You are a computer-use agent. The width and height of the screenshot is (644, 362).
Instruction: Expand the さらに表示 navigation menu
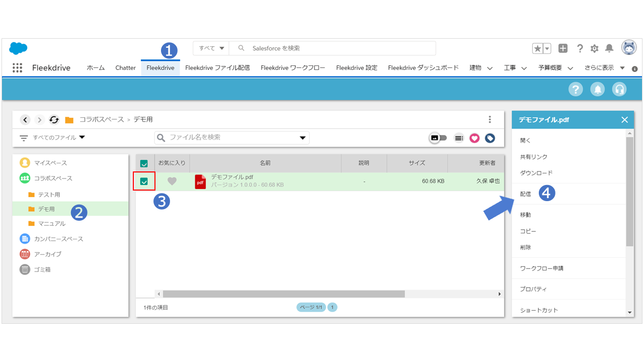coord(604,68)
